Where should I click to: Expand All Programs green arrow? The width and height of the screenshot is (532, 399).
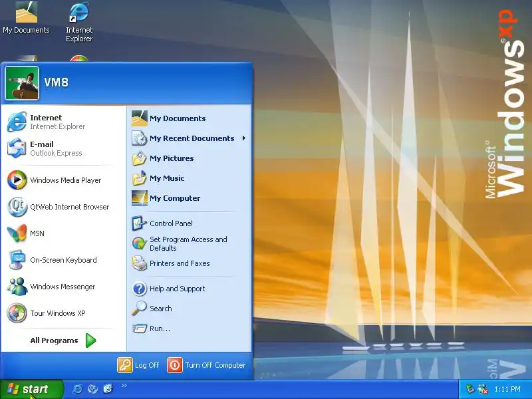tap(90, 340)
